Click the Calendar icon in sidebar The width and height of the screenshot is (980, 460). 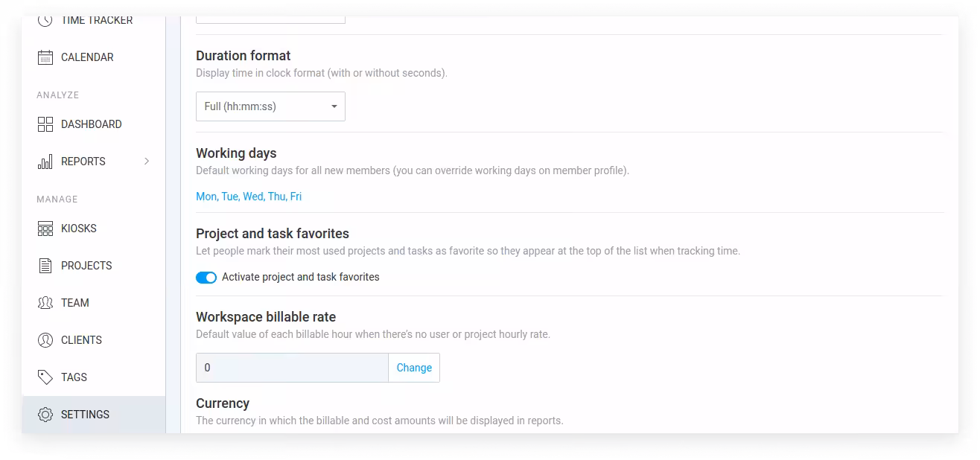coord(45,57)
